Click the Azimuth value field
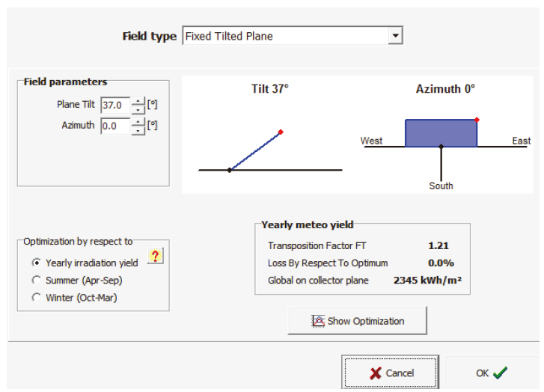The image size is (544, 392). point(115,126)
